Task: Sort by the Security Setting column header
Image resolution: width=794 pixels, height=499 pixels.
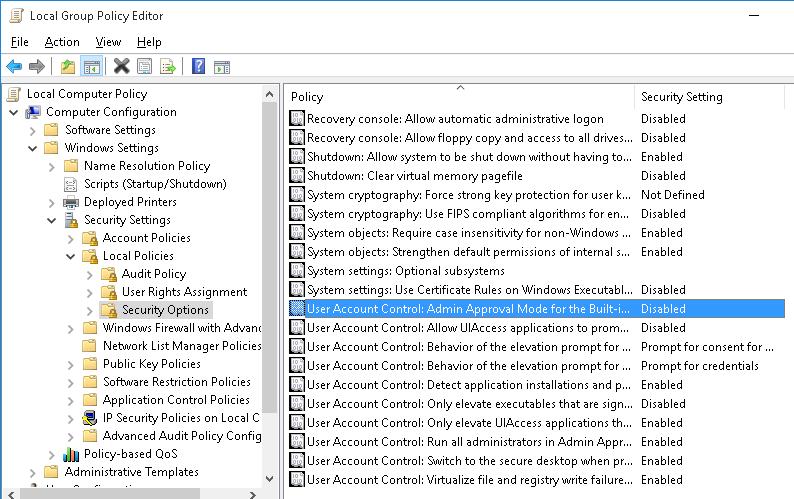Action: pos(681,97)
